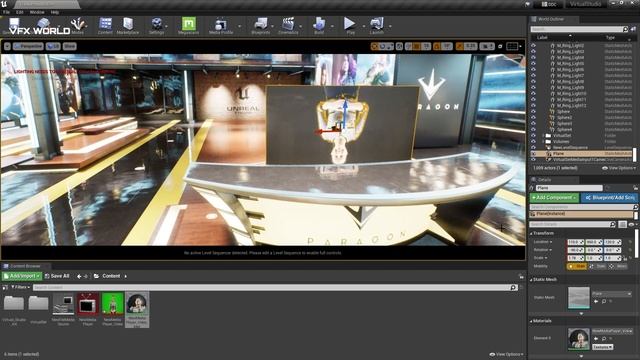640x360 pixels.
Task: Toggle rotation snapping on the viewport toolbar
Action: pyautogui.click(x=437, y=47)
